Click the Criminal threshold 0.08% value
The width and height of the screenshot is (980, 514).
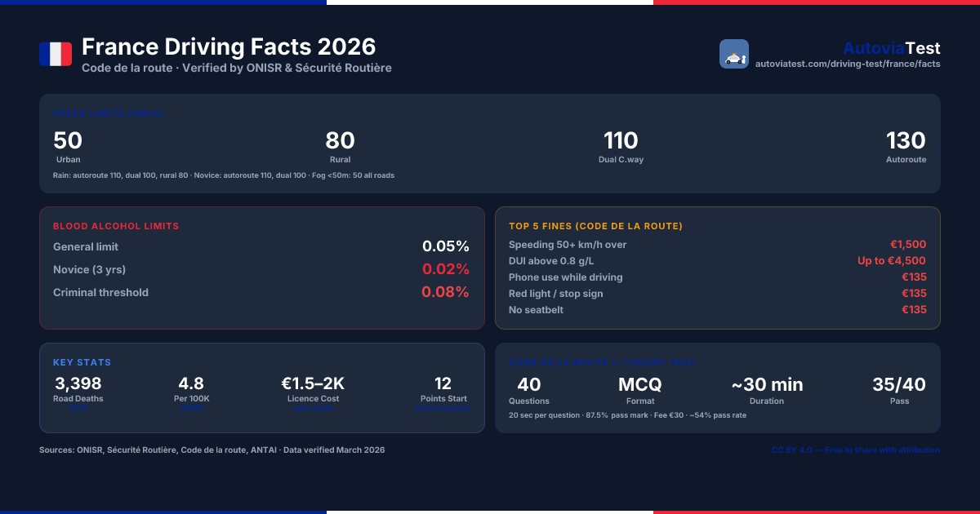(445, 292)
